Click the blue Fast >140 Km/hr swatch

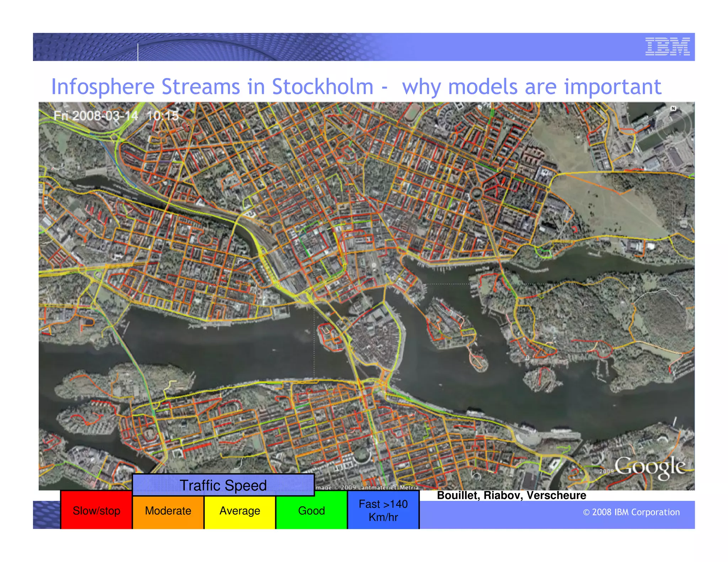(x=383, y=510)
